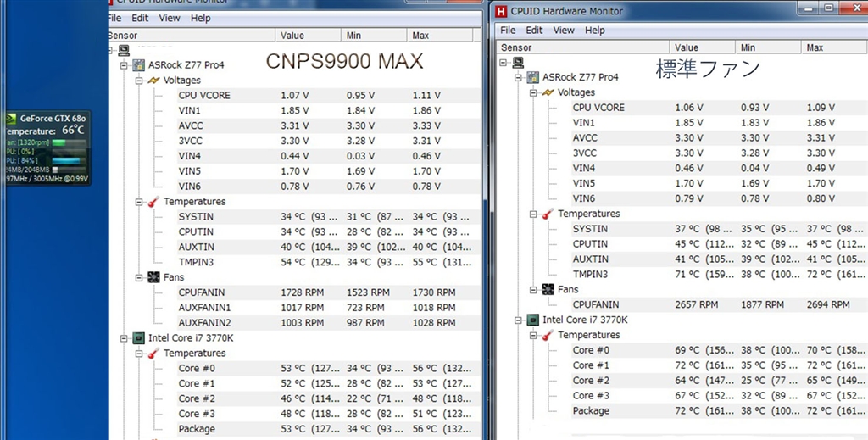Click the Voltages icon in right window
The width and height of the screenshot is (868, 440).
point(548,92)
